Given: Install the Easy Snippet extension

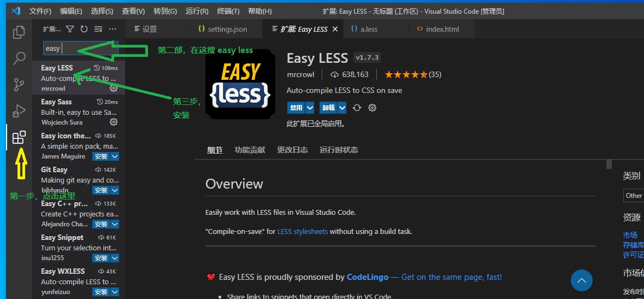Looking at the screenshot, I should coord(101,259).
